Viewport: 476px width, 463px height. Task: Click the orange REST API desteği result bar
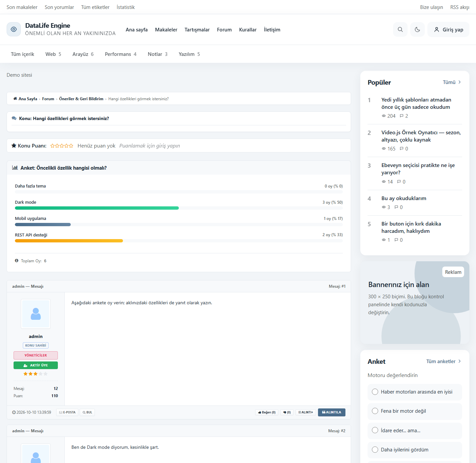(69, 241)
